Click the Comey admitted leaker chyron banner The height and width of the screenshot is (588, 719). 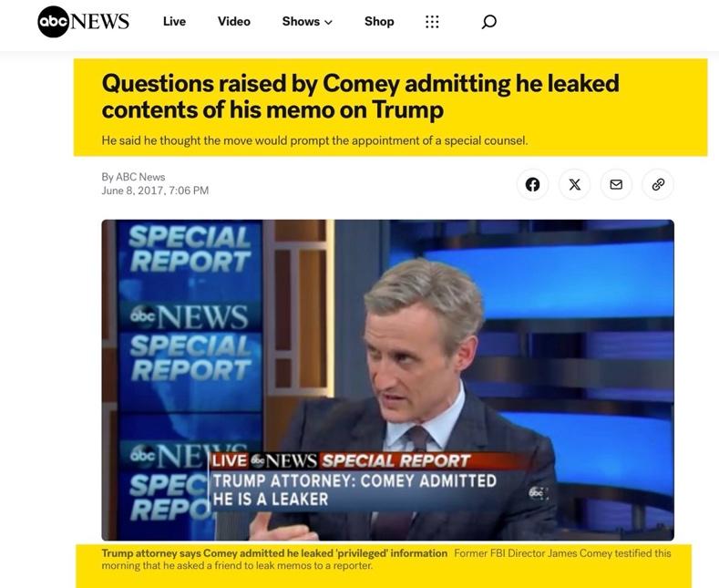(354, 490)
